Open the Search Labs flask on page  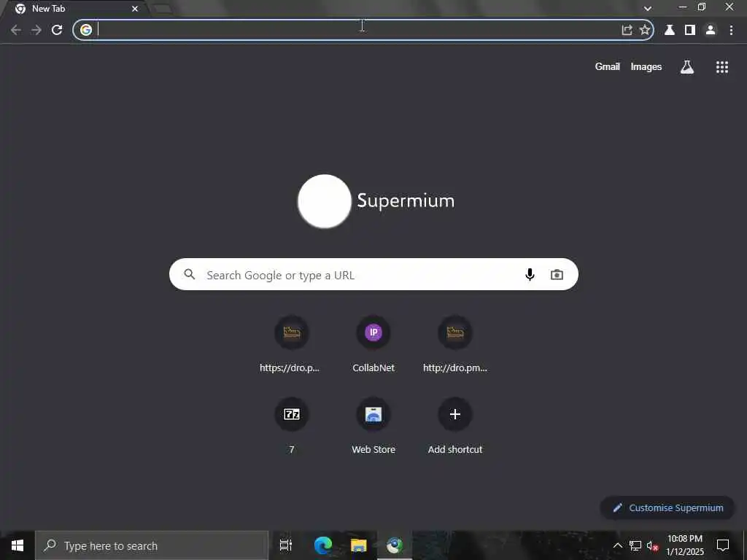coord(687,67)
